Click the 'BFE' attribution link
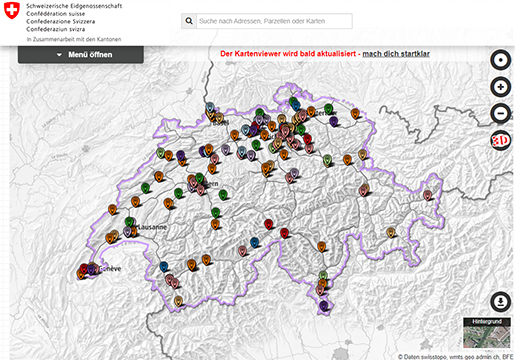The width and height of the screenshot is (515, 362). pyautogui.click(x=508, y=357)
